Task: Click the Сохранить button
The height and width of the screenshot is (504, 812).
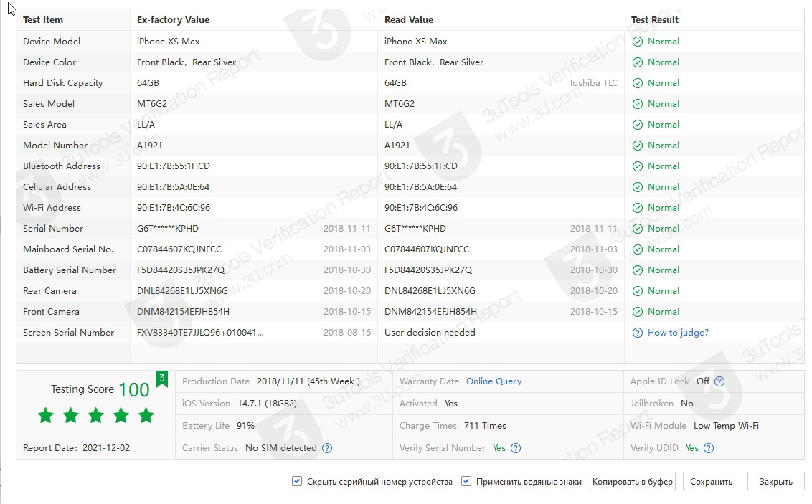Action: (x=711, y=481)
